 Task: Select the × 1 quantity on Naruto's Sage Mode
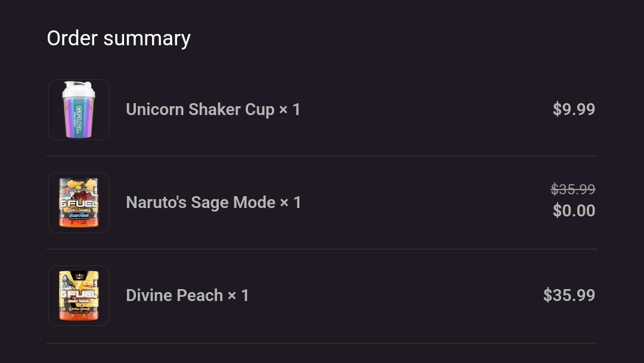point(292,202)
